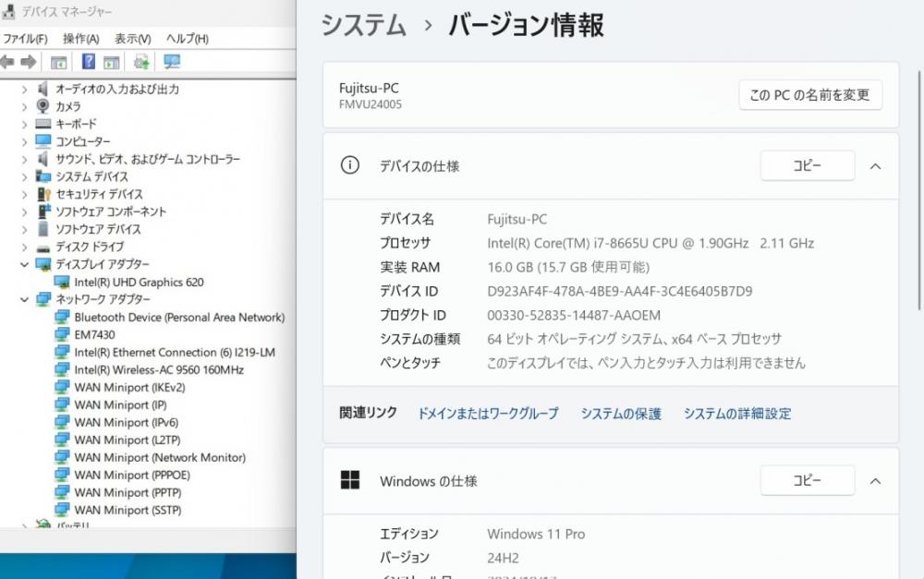This screenshot has width=924, height=579.
Task: Click the version value 24H2
Action: (x=503, y=558)
